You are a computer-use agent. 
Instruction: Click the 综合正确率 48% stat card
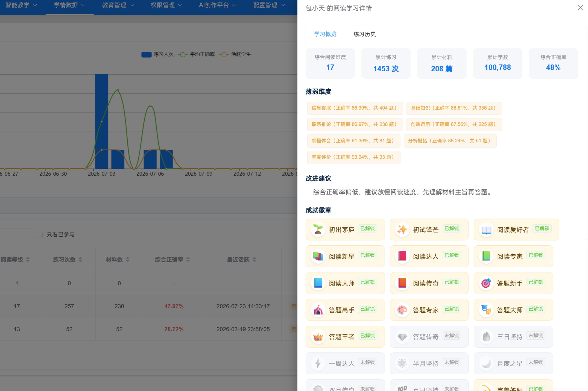pyautogui.click(x=553, y=63)
